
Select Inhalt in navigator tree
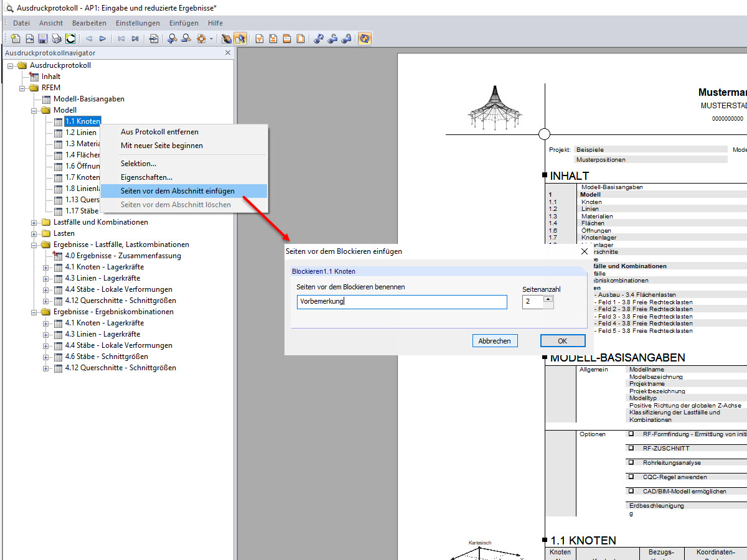click(x=51, y=77)
